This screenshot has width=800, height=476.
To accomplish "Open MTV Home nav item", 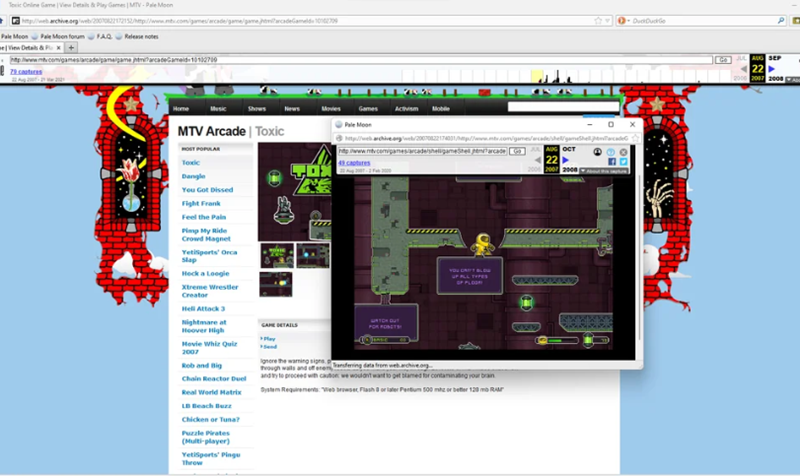I will tap(181, 109).
